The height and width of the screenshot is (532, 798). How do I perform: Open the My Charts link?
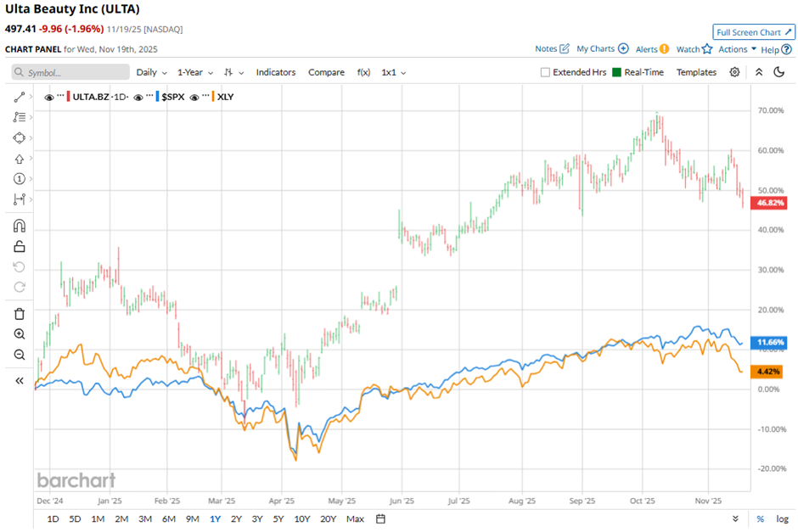click(x=602, y=49)
